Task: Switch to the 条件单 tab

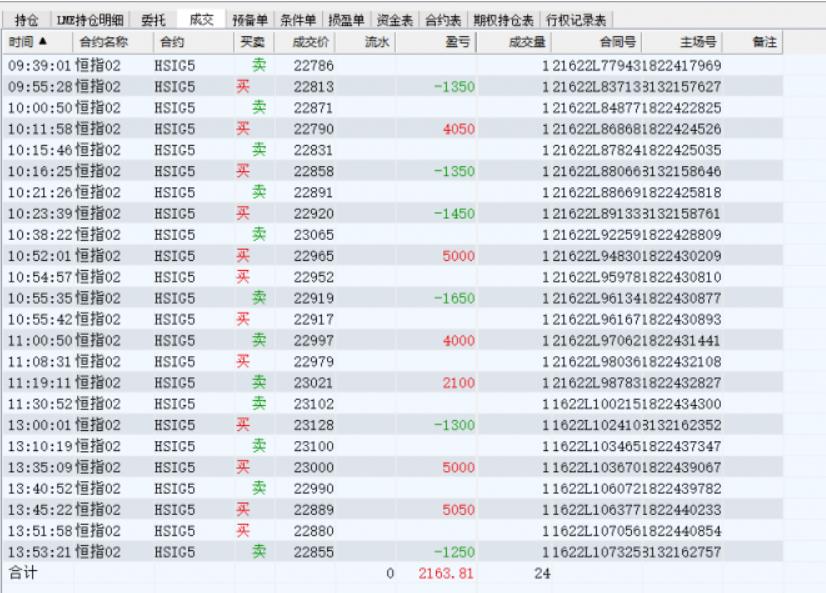Action: 297,19
